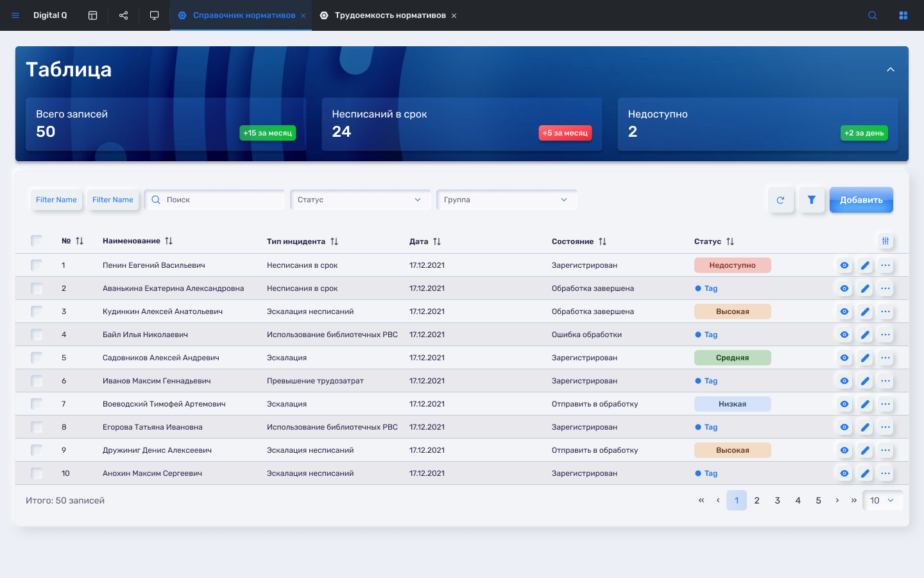The width and height of the screenshot is (924, 578).
Task: Edit row Аванькина Екатерина Александровна
Action: point(865,288)
